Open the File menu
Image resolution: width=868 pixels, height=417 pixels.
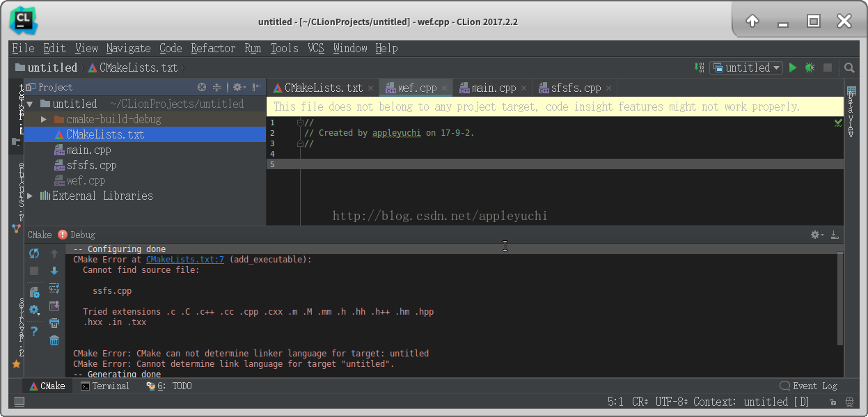coord(24,48)
